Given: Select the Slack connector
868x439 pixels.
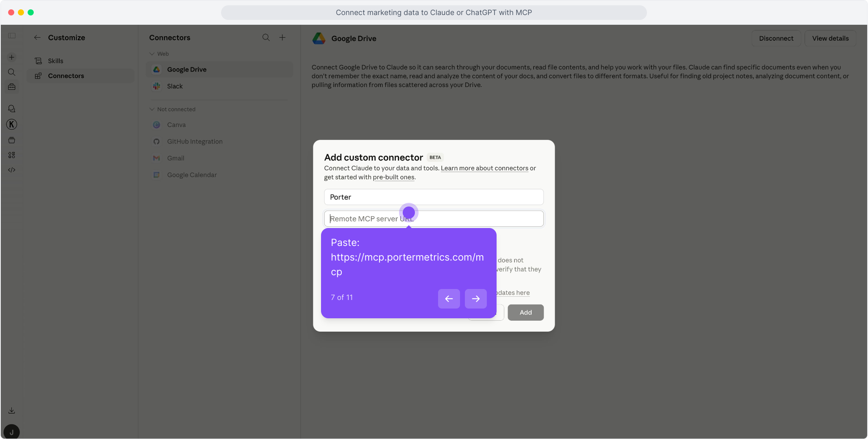Looking at the screenshot, I should (175, 86).
